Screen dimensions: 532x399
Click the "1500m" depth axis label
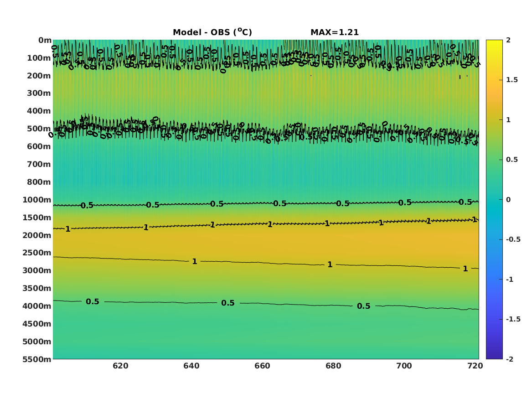(x=37, y=218)
